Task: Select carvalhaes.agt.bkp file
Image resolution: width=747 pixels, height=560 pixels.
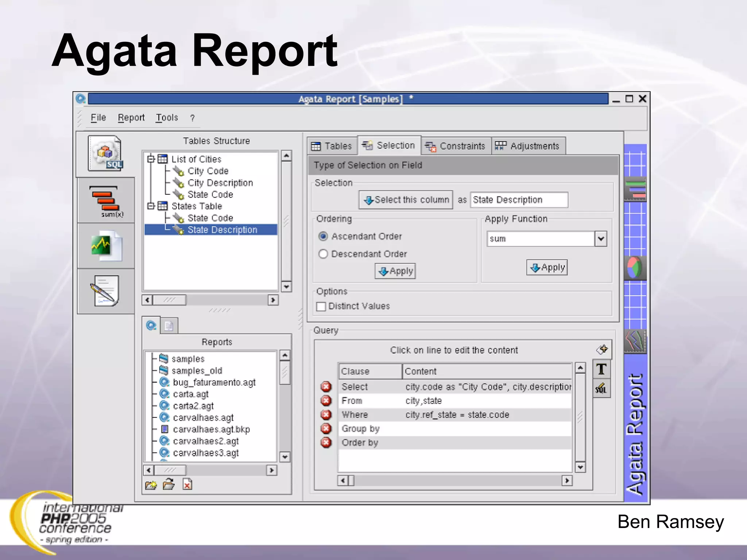Action: (211, 429)
